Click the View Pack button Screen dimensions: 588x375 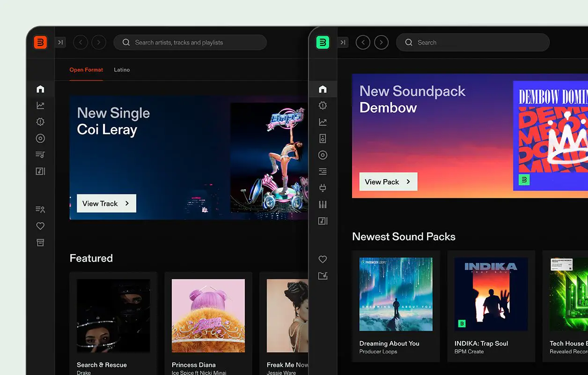[x=388, y=182]
